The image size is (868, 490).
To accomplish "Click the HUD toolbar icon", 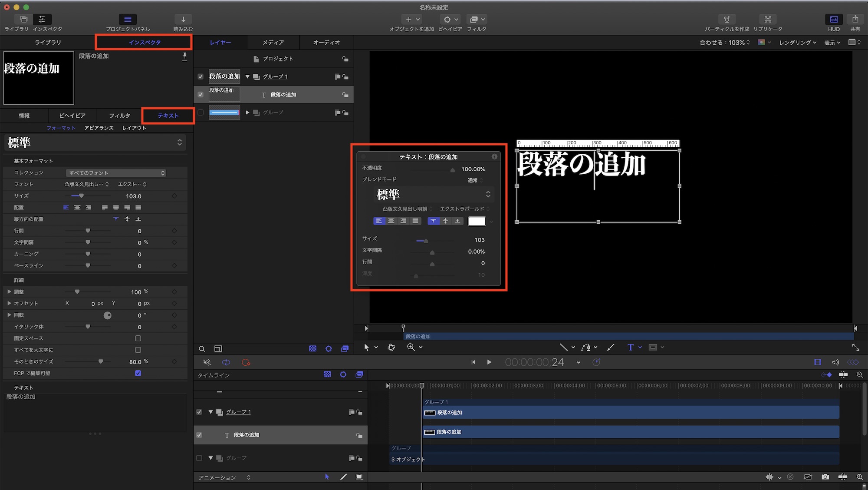I will click(834, 20).
